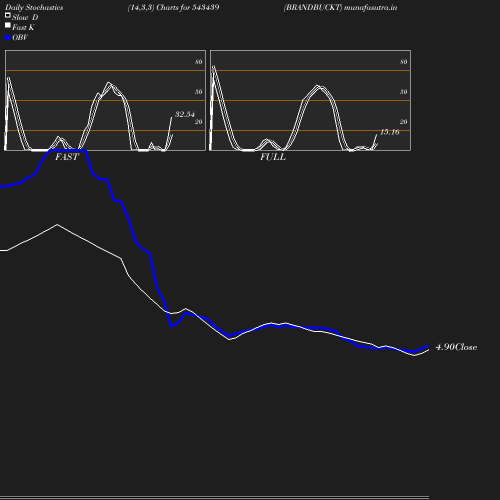Click the 'Fast K' legend label
This screenshot has height=500, width=500.
(23, 28)
